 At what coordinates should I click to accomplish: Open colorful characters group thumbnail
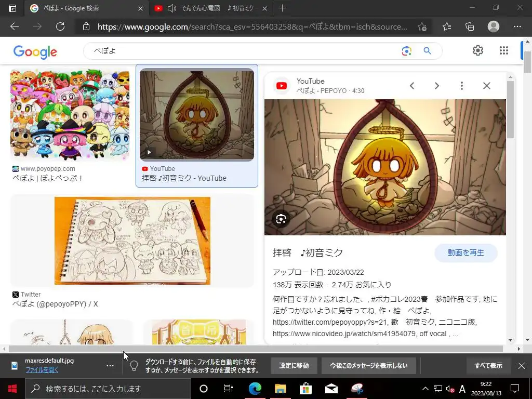pyautogui.click(x=70, y=114)
